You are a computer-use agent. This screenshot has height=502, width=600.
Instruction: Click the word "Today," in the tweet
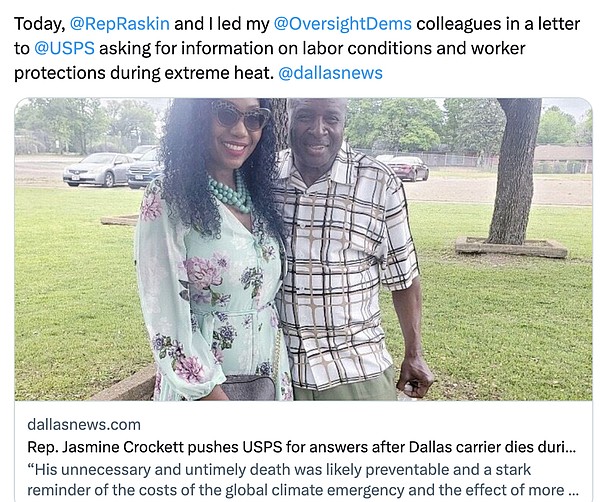click(x=40, y=25)
